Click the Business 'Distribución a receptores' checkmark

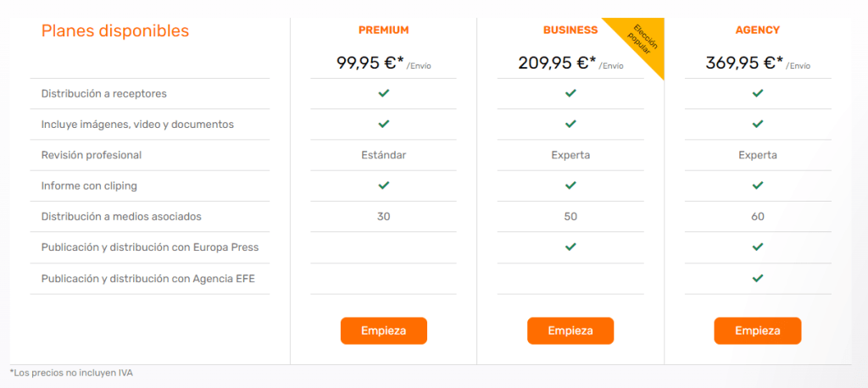[x=570, y=93]
